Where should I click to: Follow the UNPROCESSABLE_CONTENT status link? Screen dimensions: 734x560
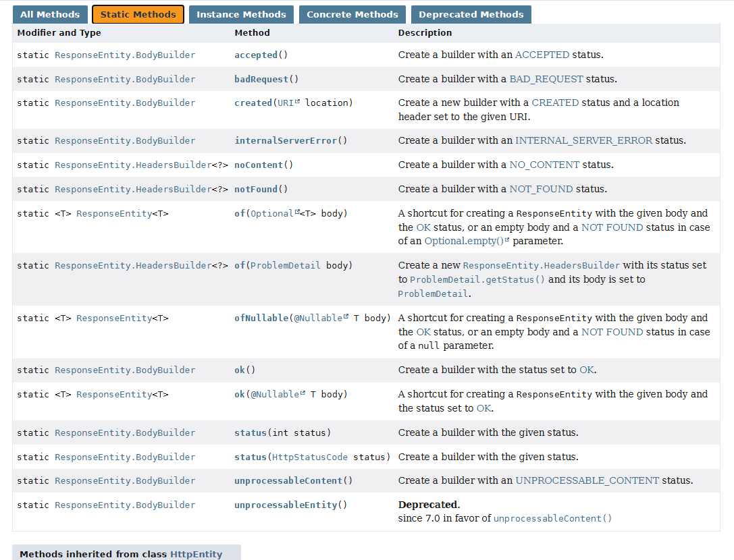click(x=587, y=481)
